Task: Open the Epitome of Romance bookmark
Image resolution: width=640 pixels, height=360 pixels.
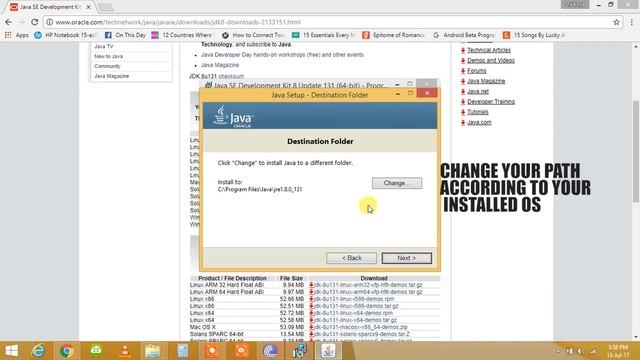Action: tap(394, 35)
